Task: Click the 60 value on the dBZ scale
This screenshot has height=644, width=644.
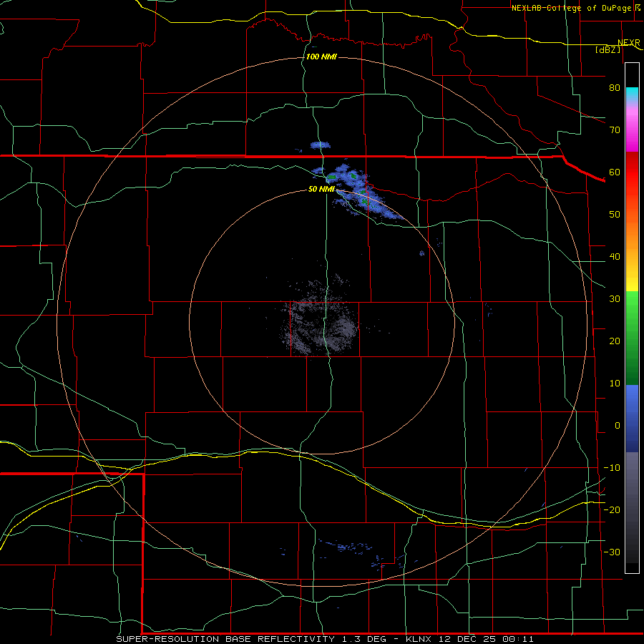Action: point(615,172)
